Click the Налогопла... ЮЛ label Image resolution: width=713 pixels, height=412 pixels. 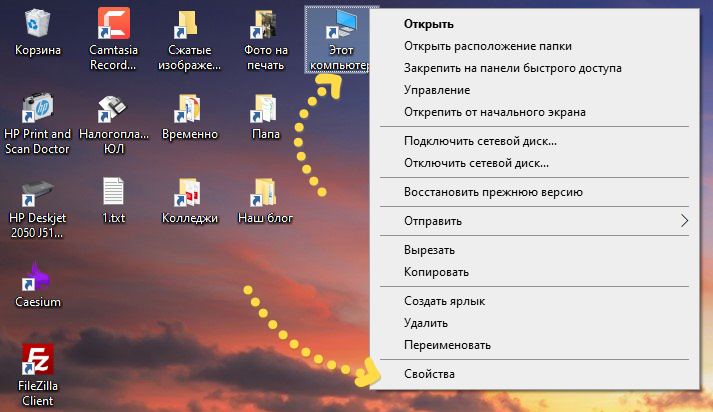tap(114, 141)
